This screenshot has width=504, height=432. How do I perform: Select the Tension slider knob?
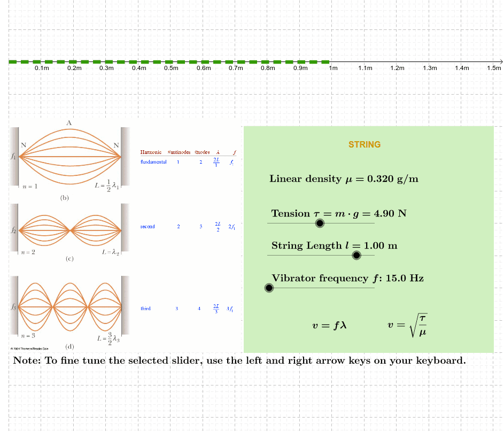coord(320,223)
